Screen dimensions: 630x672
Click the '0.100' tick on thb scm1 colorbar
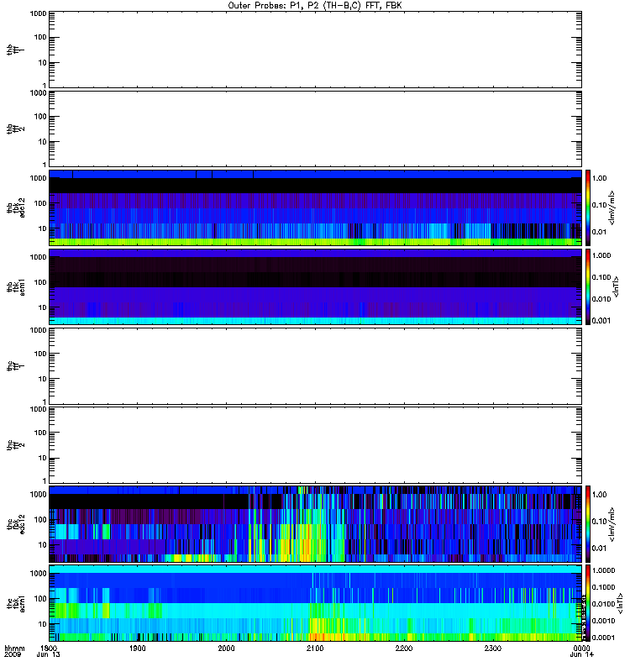[601, 277]
